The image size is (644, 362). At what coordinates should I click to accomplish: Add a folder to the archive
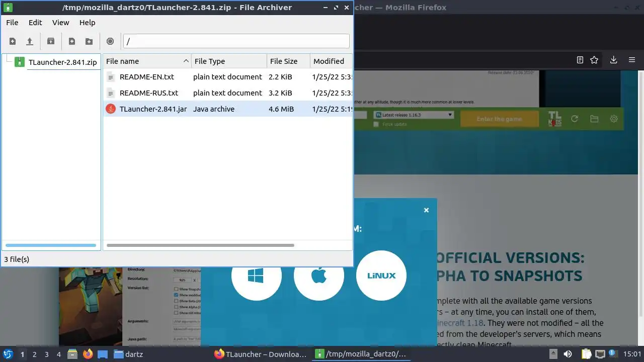[89, 41]
